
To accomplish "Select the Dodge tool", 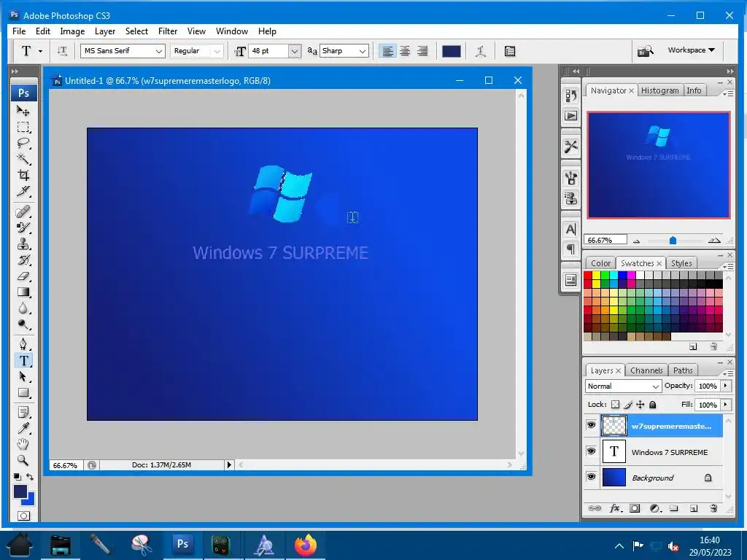I will (x=23, y=324).
